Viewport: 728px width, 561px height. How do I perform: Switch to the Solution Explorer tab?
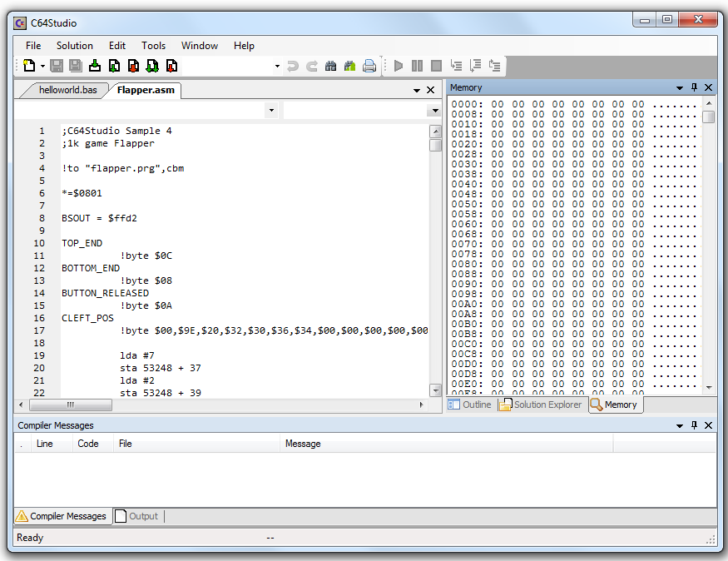(541, 405)
